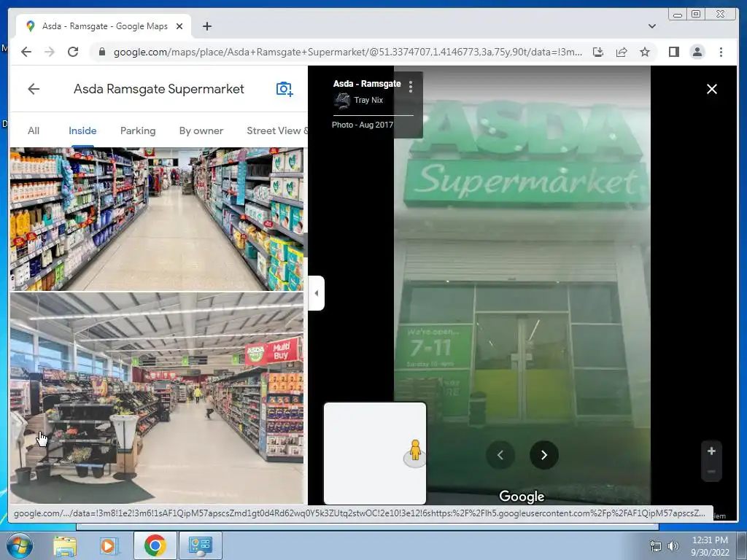Add a photo using the camera icon
Screen dimensions: 747x560
pyautogui.click(x=285, y=89)
